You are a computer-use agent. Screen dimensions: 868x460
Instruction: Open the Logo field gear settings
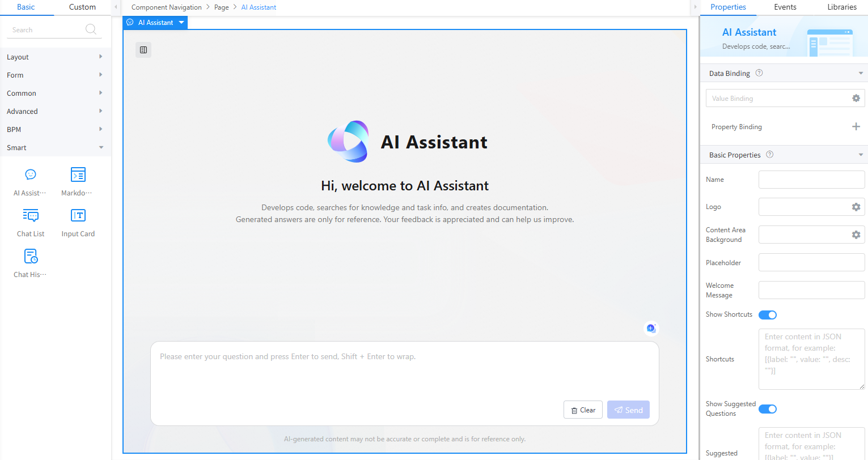[856, 207]
